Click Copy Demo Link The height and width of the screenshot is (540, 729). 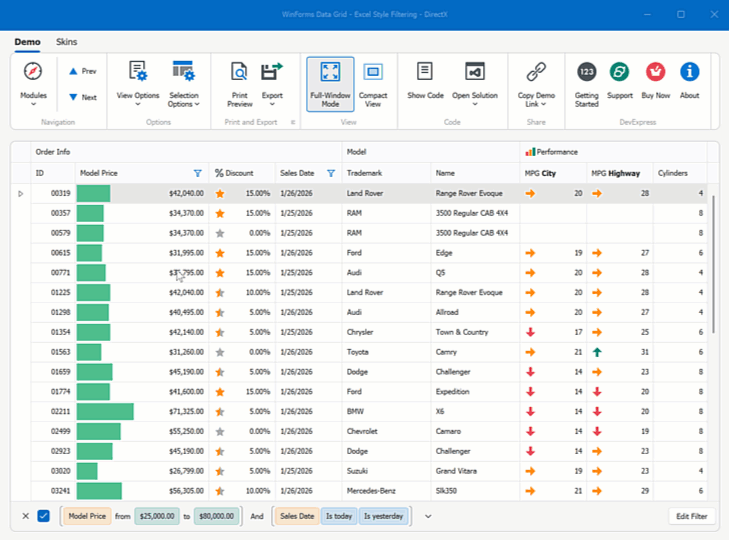click(x=536, y=84)
